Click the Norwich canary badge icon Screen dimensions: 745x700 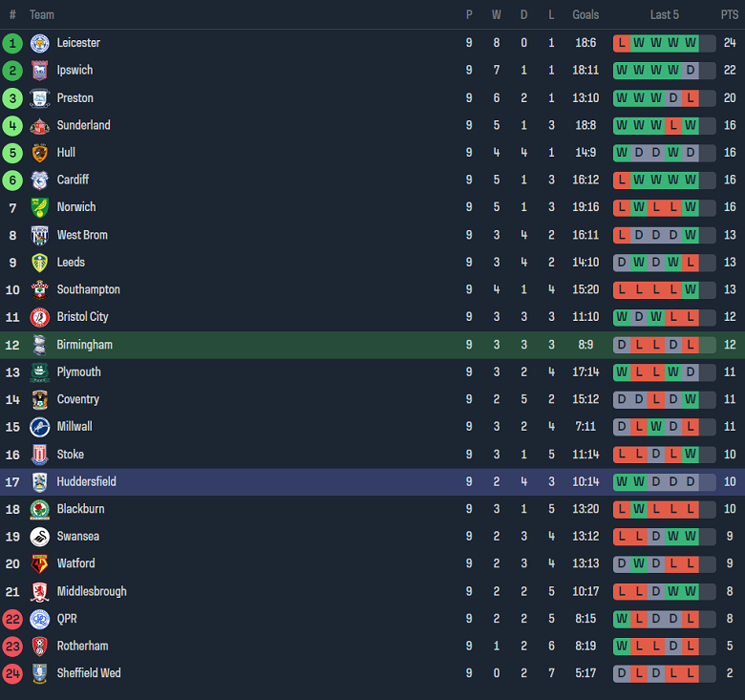pyautogui.click(x=39, y=207)
